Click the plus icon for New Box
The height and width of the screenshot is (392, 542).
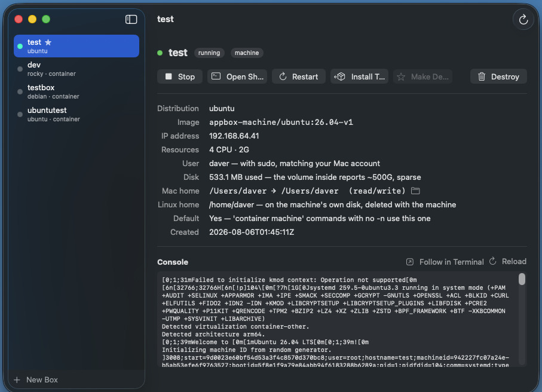click(17, 380)
